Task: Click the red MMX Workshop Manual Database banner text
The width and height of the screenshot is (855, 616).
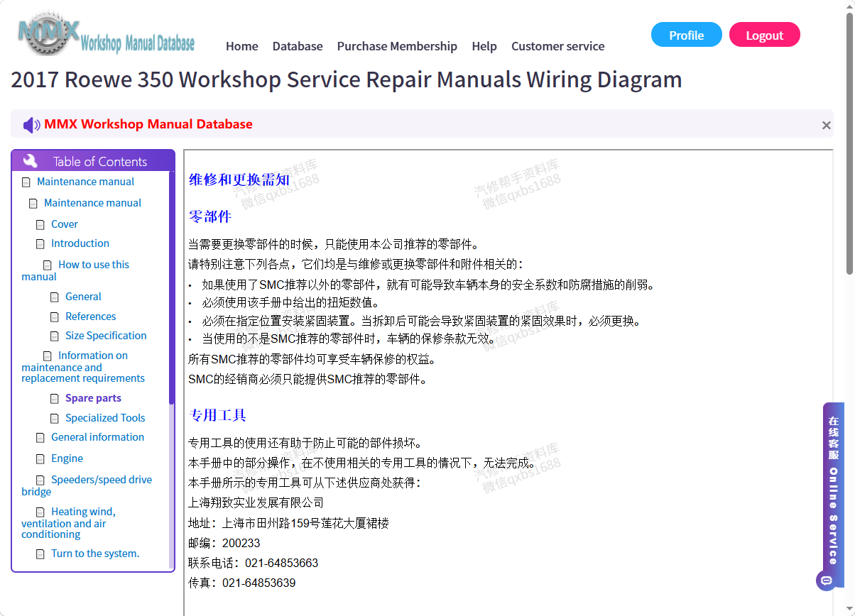Action: coord(148,124)
